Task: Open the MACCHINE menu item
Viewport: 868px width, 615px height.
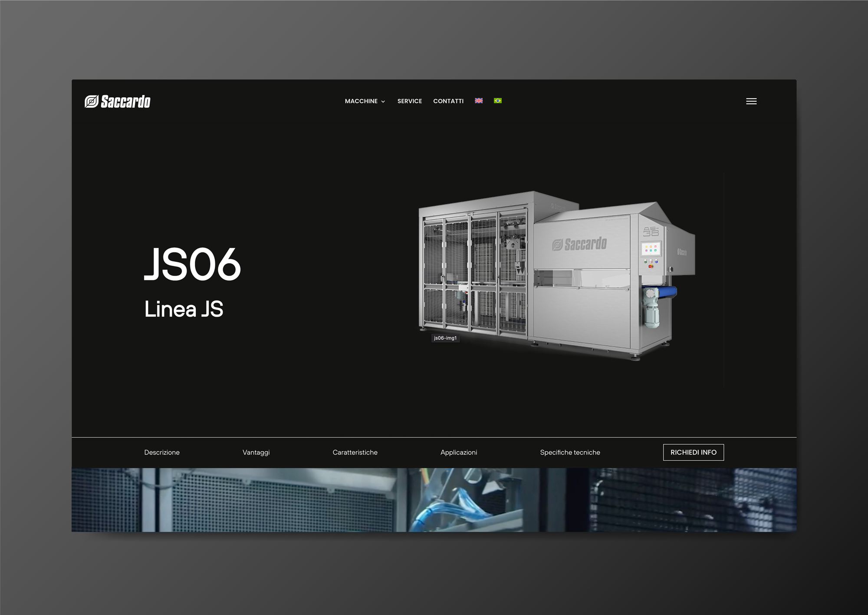Action: click(x=361, y=101)
